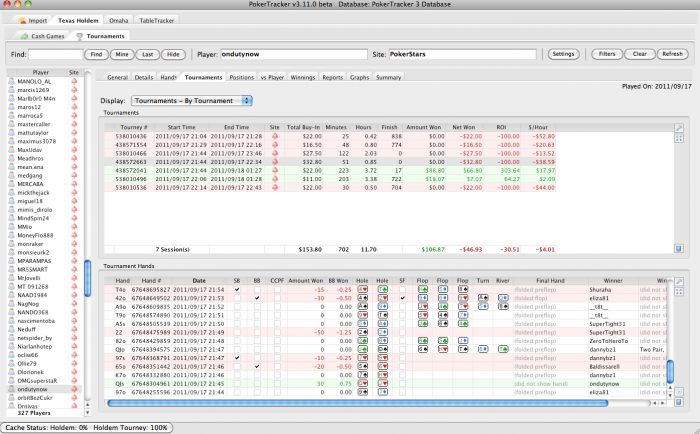Click the PokerStars site icon for tournament 538030436
The width and height of the screenshot is (700, 434).
click(x=275, y=136)
